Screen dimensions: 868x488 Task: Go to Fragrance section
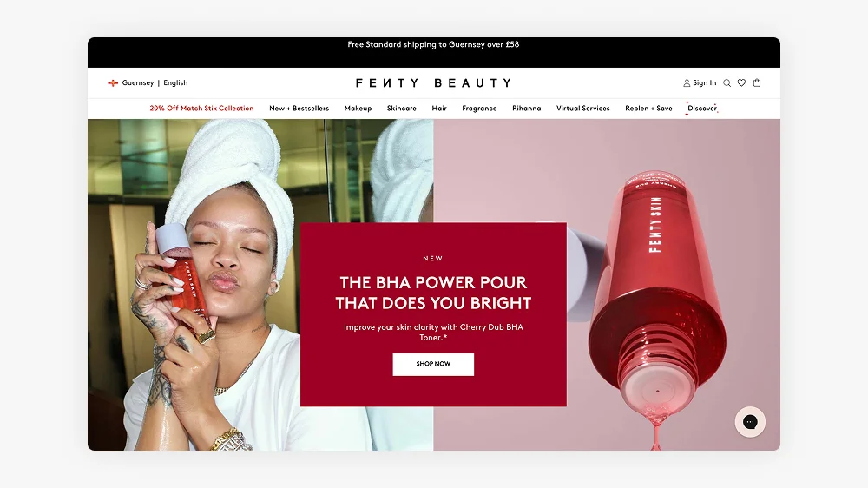479,109
